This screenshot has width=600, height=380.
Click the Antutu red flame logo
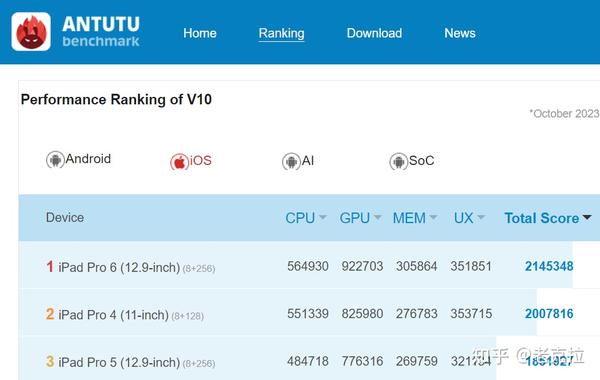[31, 32]
